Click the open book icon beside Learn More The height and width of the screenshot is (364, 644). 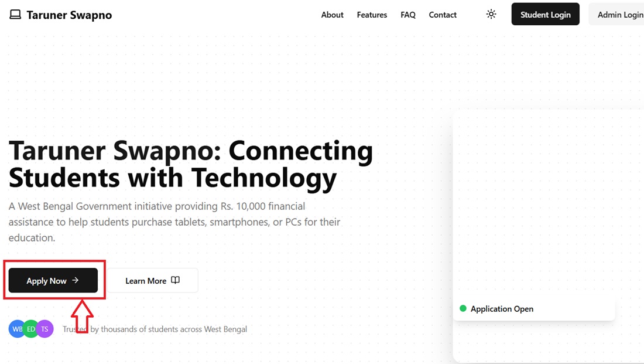(175, 280)
